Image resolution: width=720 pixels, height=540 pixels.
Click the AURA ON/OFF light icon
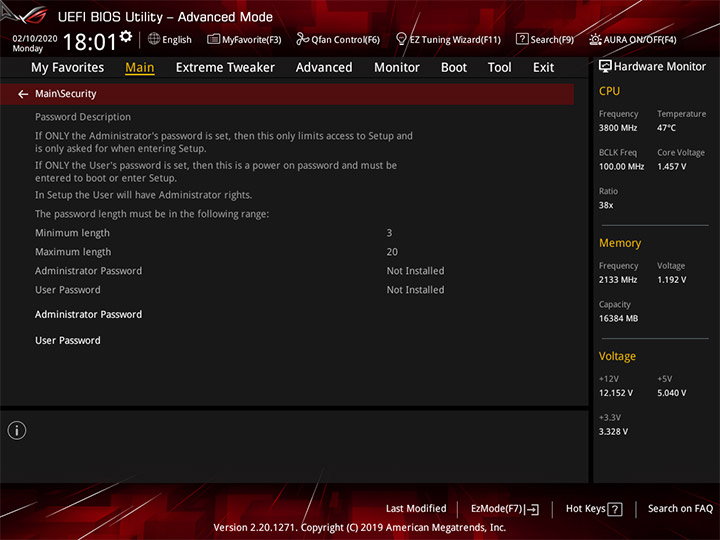[595, 39]
